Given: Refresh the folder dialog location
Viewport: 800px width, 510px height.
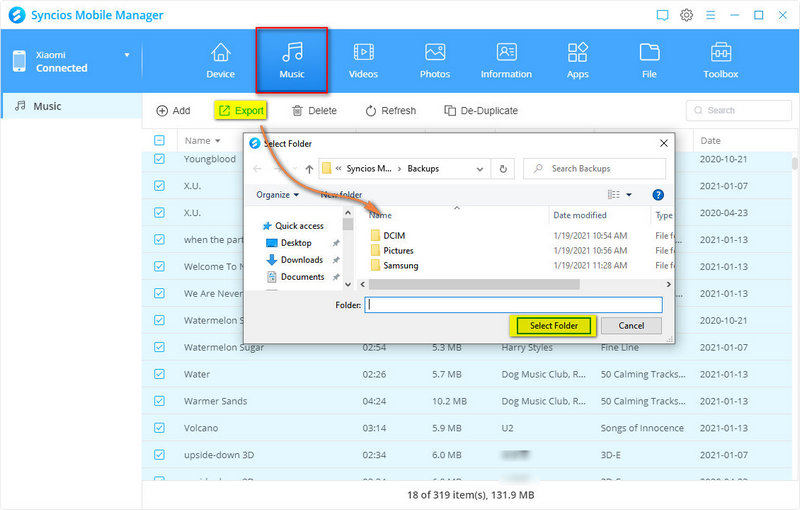Looking at the screenshot, I should pyautogui.click(x=503, y=169).
